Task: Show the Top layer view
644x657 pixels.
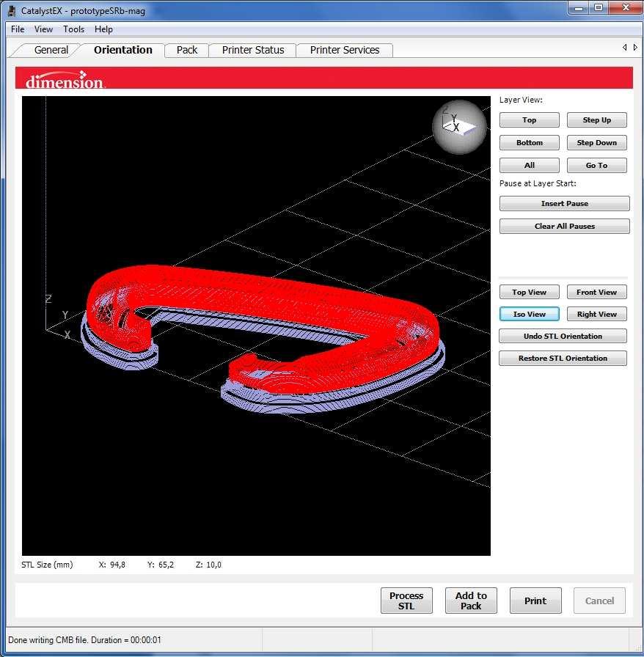Action: point(529,120)
